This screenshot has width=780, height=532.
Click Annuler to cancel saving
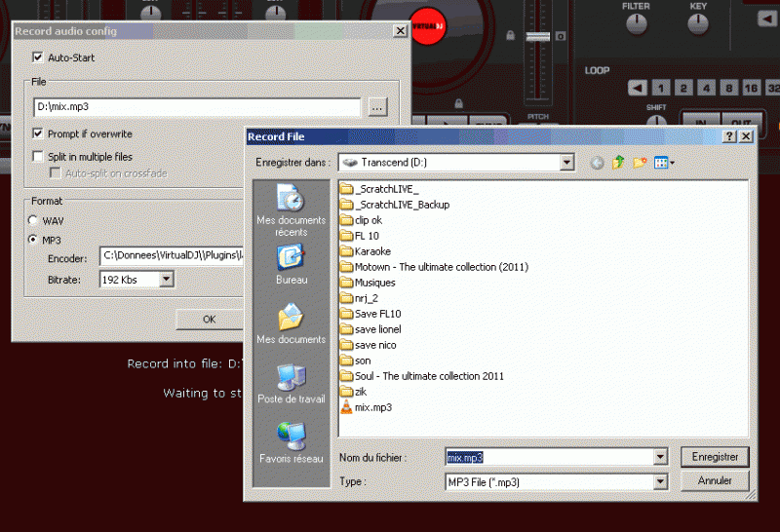tap(715, 480)
